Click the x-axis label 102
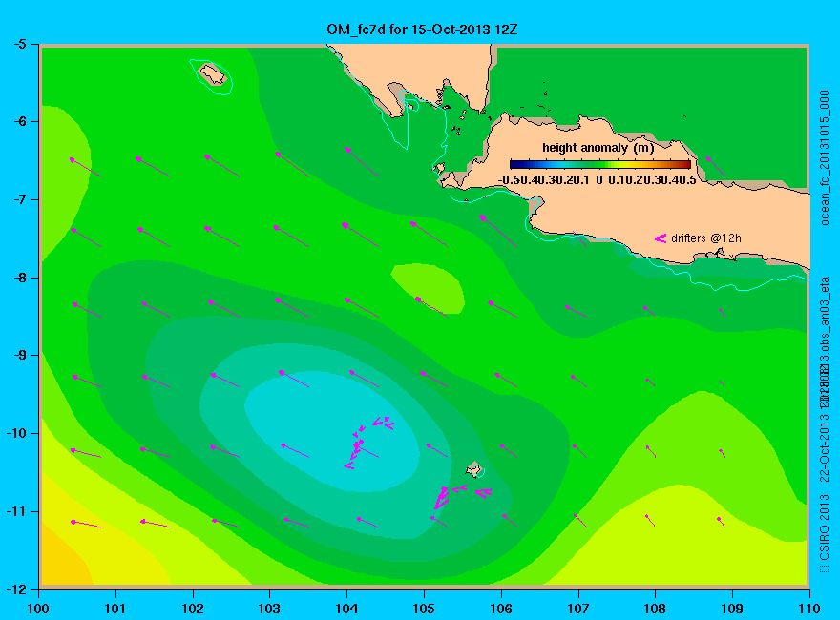 [x=192, y=609]
